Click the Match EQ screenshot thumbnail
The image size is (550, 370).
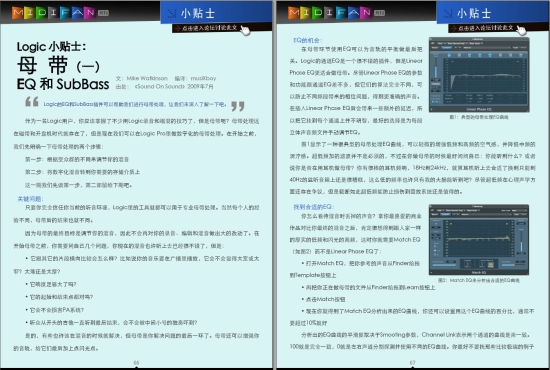pyautogui.click(x=479, y=240)
